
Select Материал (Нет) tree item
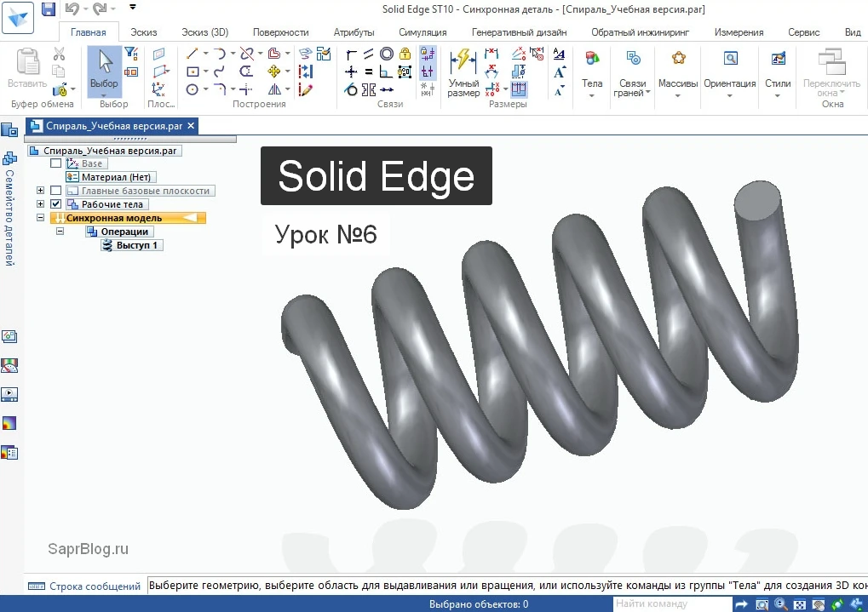(x=111, y=177)
